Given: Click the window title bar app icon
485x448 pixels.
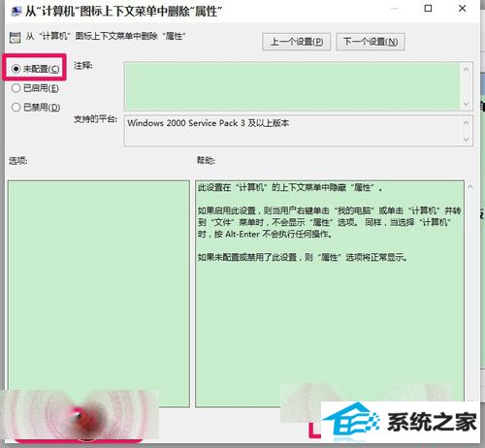Looking at the screenshot, I should 16,12.
